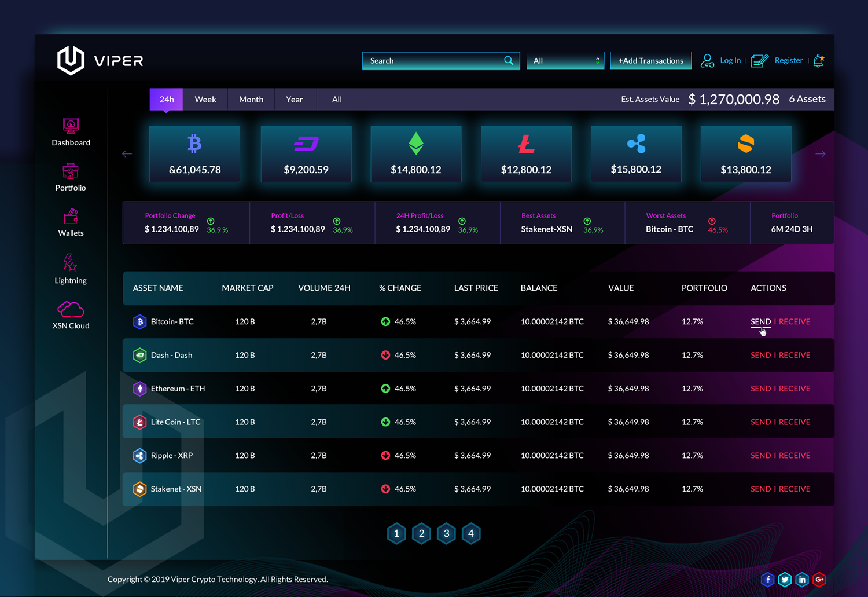The image size is (868, 597).
Task: Click SEND in the Stakenet row
Action: click(760, 489)
